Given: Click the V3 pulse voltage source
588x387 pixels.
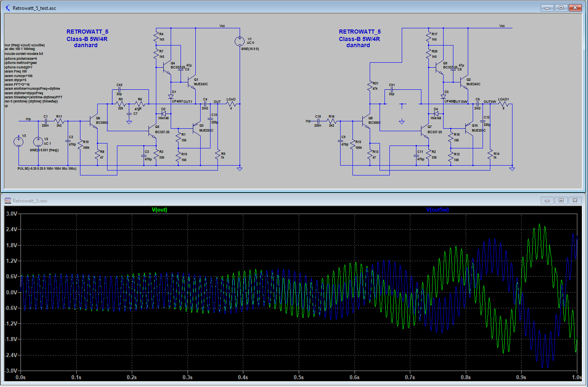Looking at the screenshot, I should [x=18, y=141].
